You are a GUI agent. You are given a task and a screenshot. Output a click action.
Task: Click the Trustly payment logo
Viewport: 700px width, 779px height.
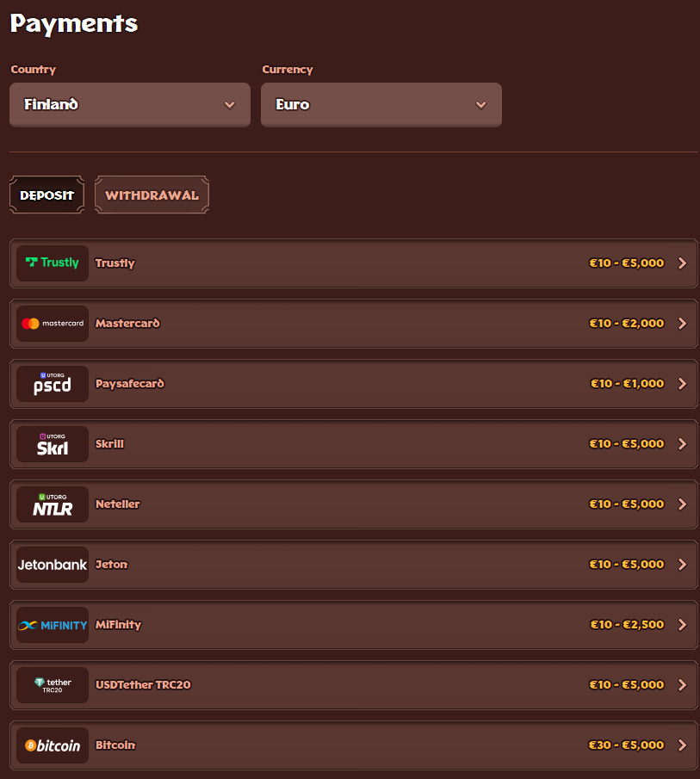52,263
